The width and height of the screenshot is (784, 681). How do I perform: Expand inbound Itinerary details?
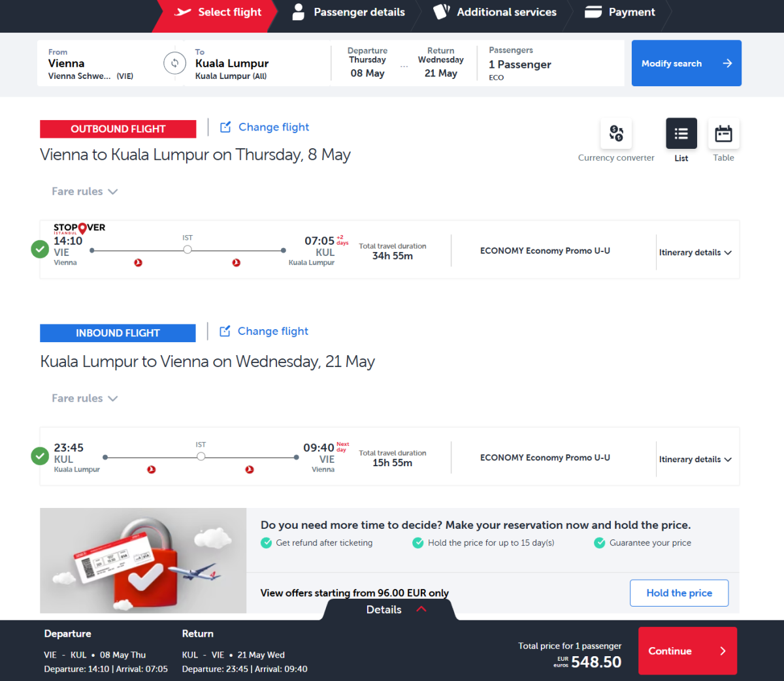pos(694,460)
